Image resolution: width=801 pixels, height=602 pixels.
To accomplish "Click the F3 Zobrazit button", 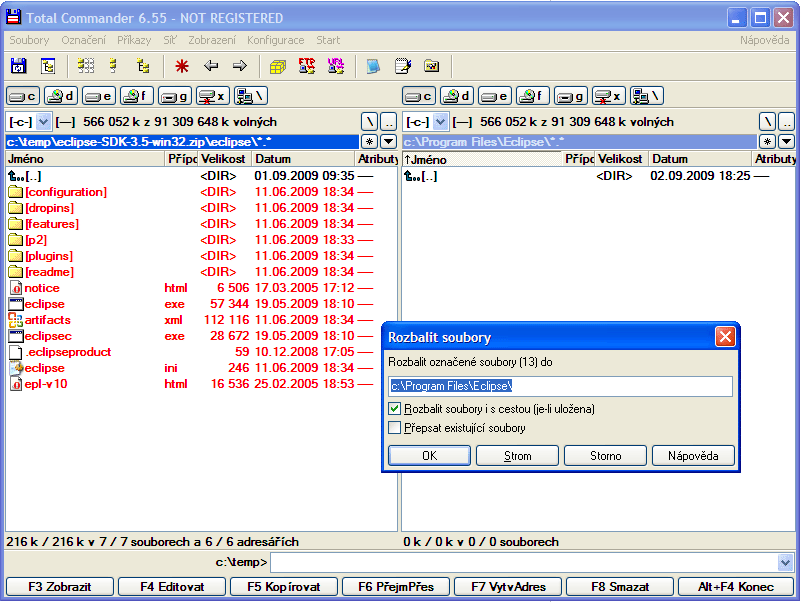I will pos(60,587).
